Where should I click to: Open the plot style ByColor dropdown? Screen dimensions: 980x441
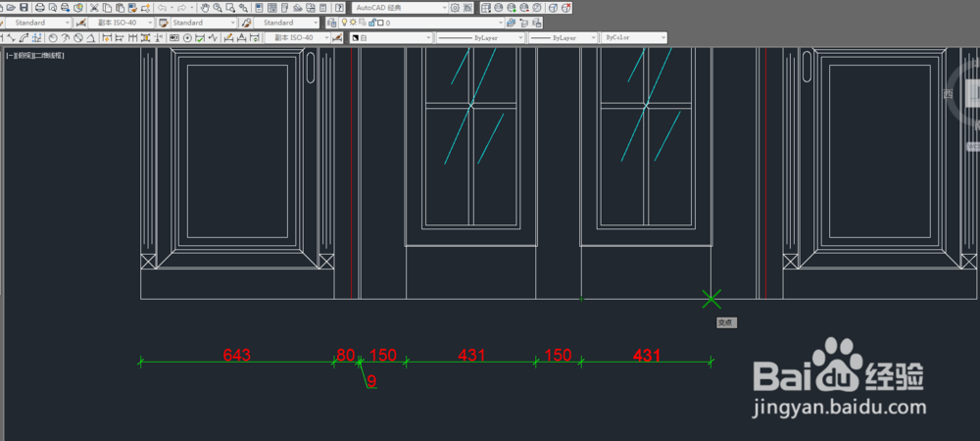(x=634, y=37)
